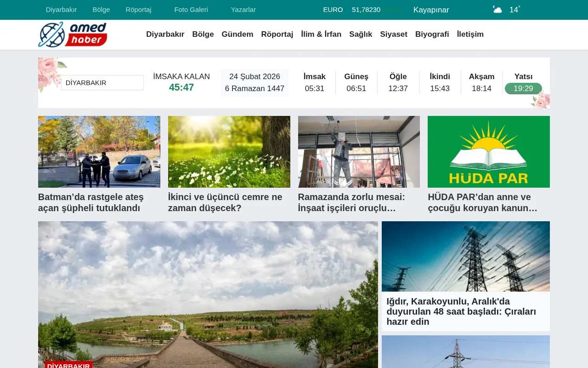Click the highlighted Yatsı prayer time 19:29
588x368 pixels.
[523, 88]
